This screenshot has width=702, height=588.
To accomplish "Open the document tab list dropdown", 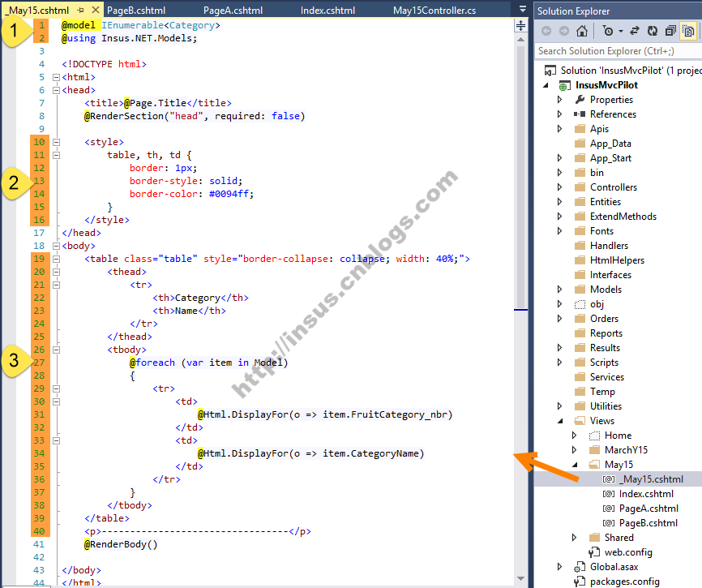I will click(523, 9).
